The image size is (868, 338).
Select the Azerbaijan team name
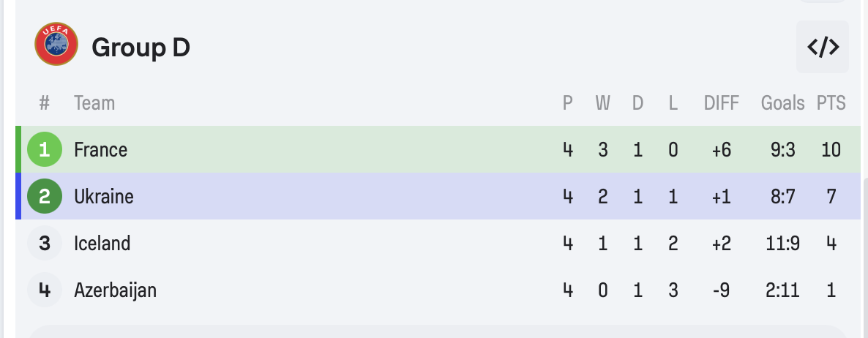(115, 290)
